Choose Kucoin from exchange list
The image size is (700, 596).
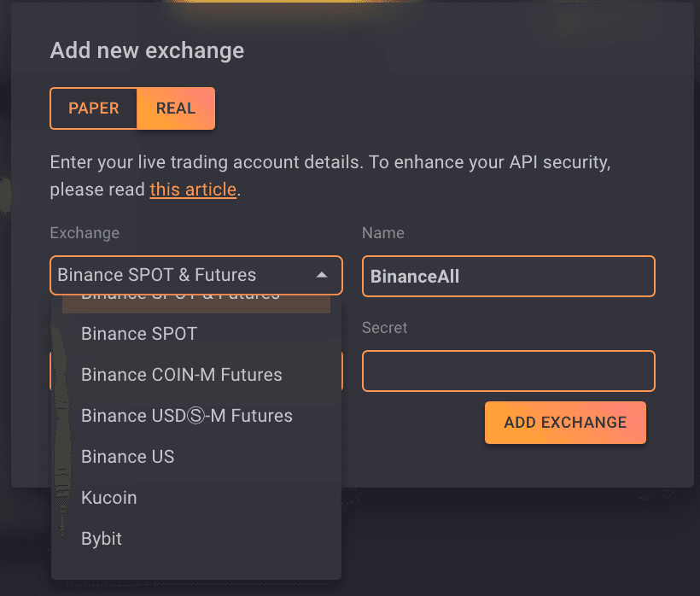108,498
